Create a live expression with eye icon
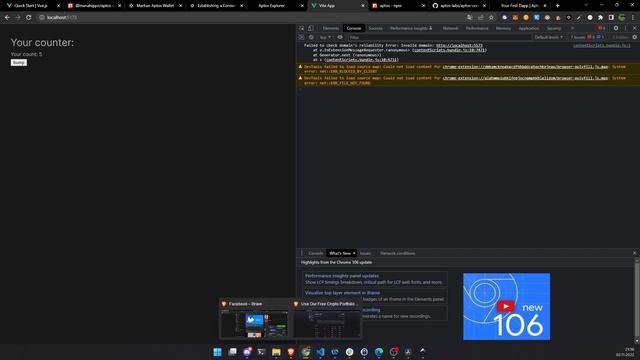The image size is (640, 360). (340, 37)
